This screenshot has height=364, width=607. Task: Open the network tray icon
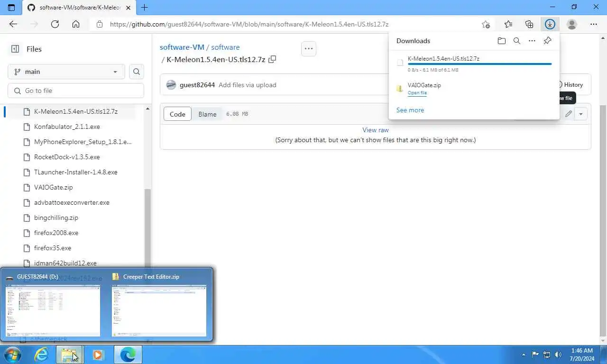pos(547,355)
